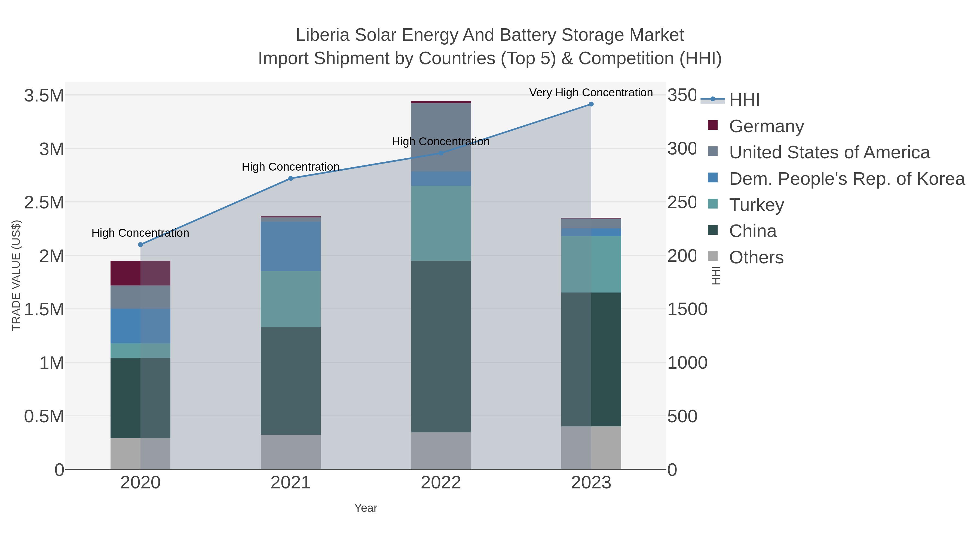Click 'High Concentration' label above 2021
Viewport: 980px width, 551px height.
coord(291,167)
